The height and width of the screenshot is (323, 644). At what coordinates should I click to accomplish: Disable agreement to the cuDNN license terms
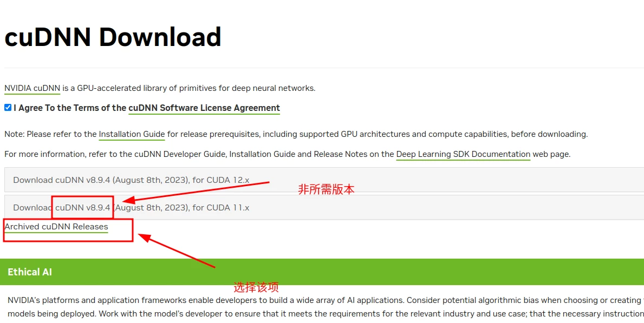coord(8,107)
